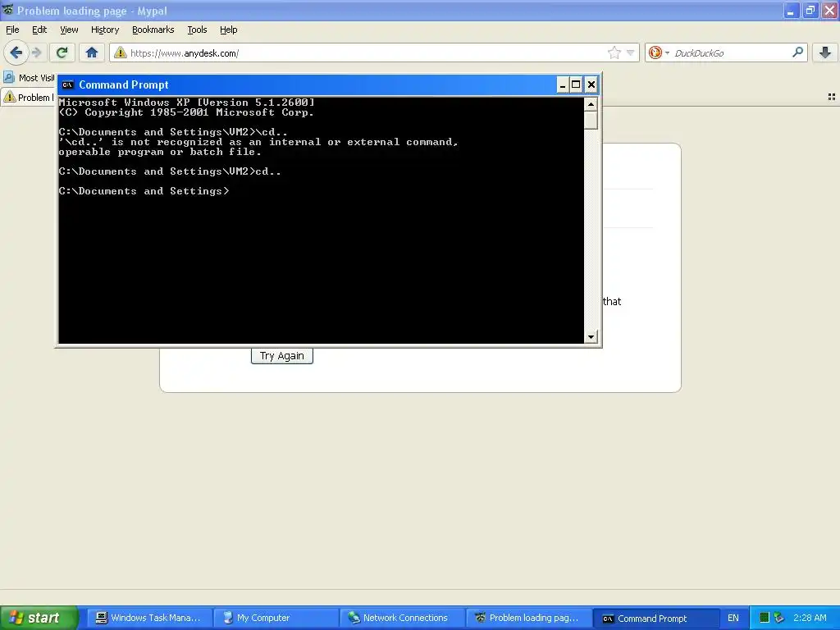Screen dimensions: 840x630
Task: Click the Command Prompt title bar icon
Action: point(67,84)
